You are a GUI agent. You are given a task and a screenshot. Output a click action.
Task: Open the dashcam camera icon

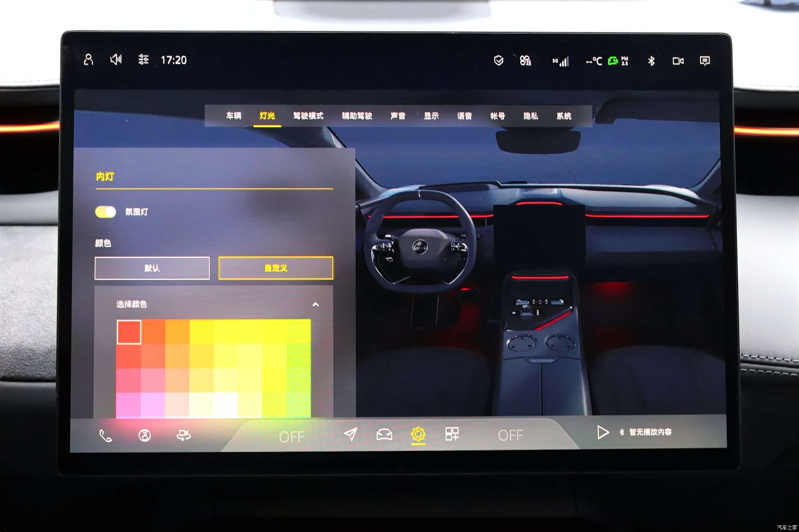(x=678, y=61)
